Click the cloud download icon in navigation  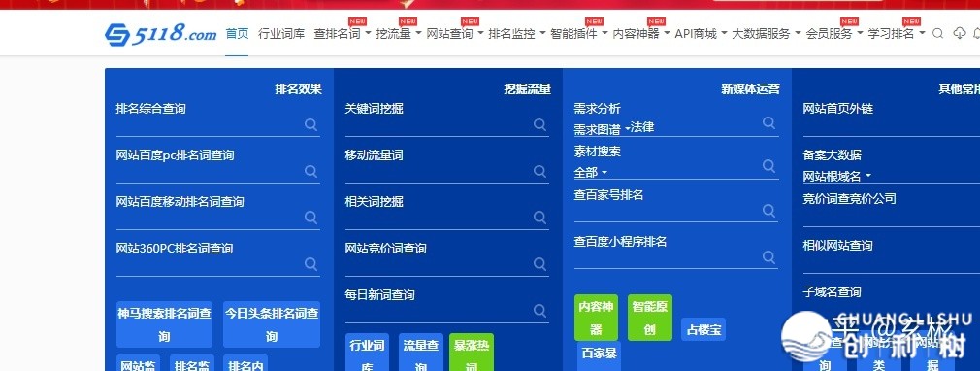[960, 34]
